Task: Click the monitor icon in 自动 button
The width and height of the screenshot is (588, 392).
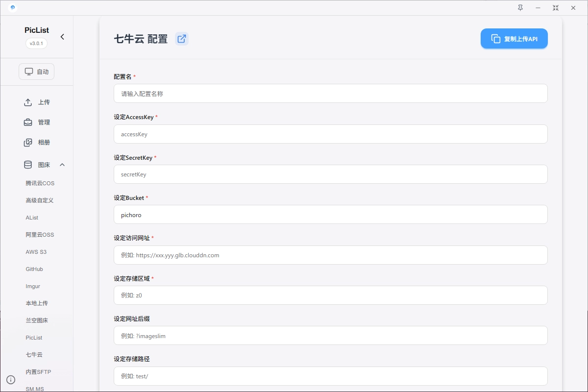Action: 29,72
